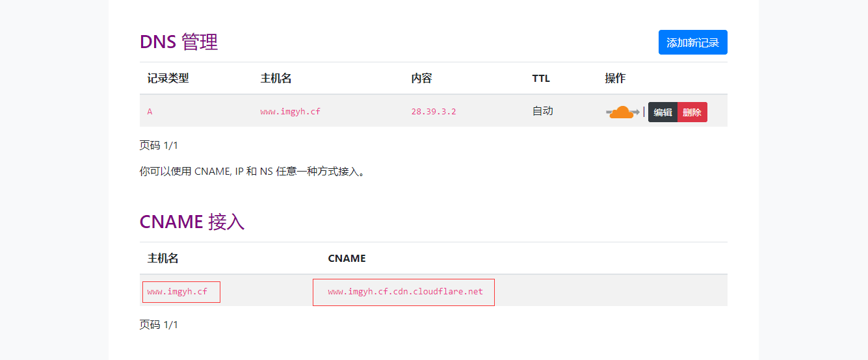Select the TTL column header
Screen dimensions: 868x360
click(x=541, y=79)
